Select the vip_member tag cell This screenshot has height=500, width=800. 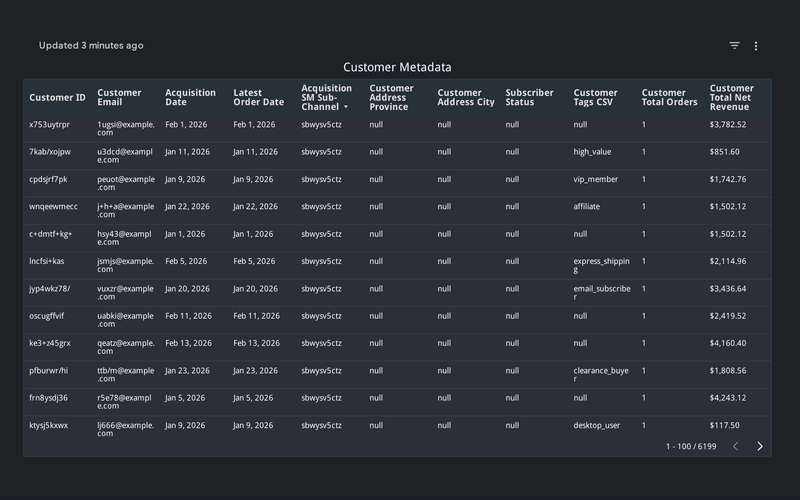tap(596, 180)
